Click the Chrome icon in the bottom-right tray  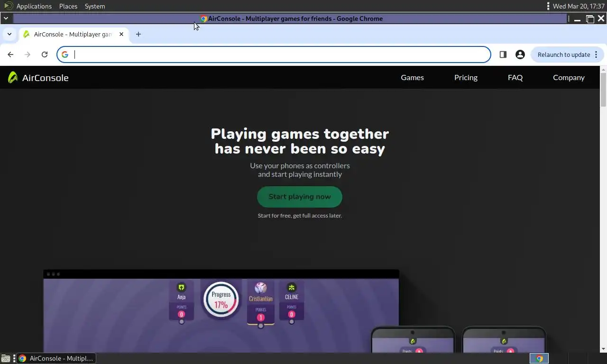point(539,358)
